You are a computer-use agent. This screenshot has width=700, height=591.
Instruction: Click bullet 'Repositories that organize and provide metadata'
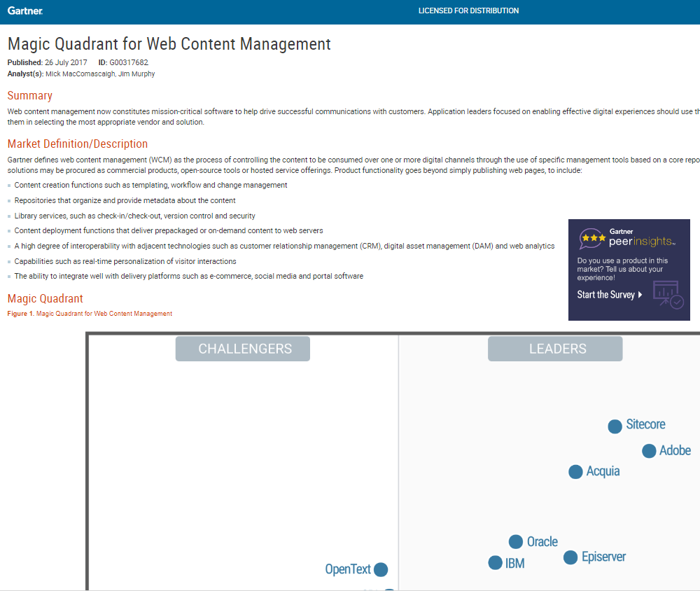point(125,200)
